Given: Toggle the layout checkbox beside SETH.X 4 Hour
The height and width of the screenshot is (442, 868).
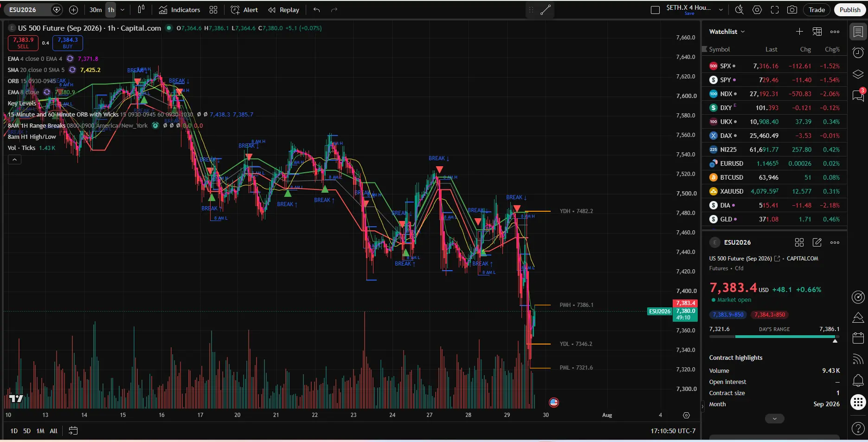Looking at the screenshot, I should pos(655,10).
